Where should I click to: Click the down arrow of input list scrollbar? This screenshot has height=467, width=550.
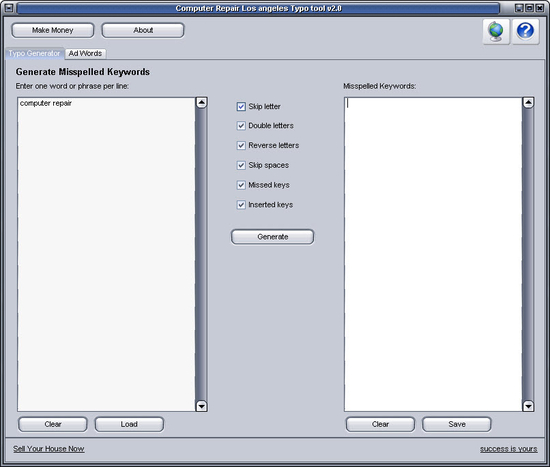coord(201,406)
